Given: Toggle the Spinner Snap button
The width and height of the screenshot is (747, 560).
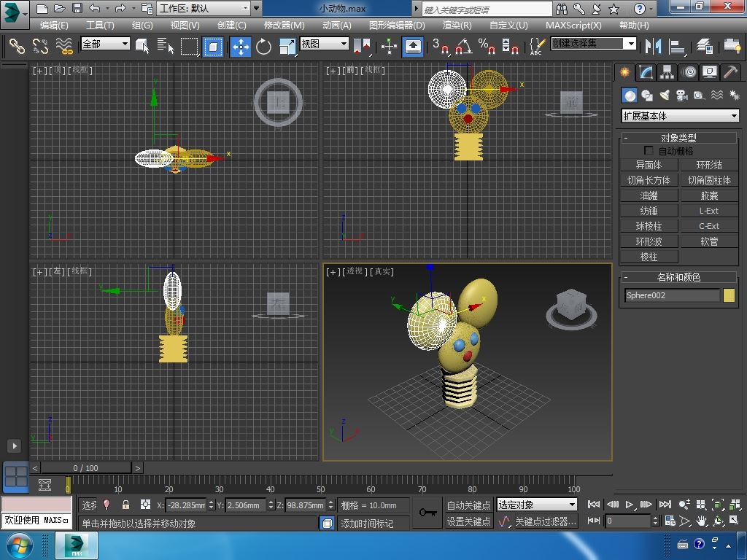Looking at the screenshot, I should click(510, 46).
